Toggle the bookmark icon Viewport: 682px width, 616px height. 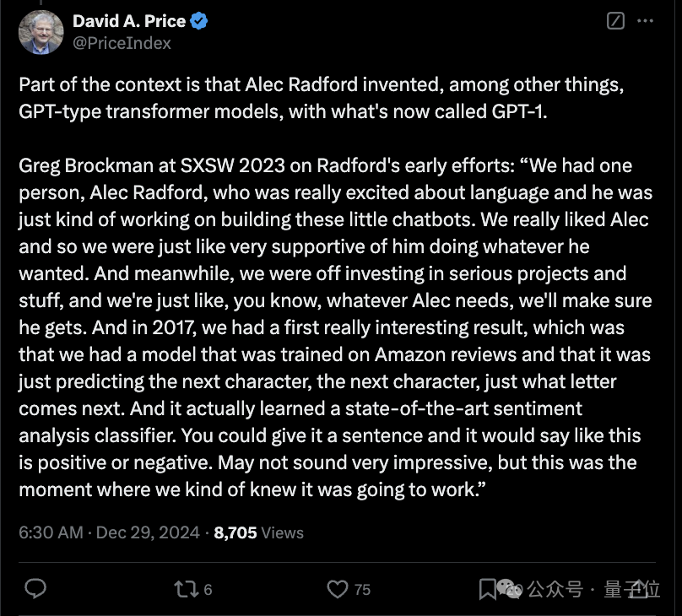tap(488, 590)
